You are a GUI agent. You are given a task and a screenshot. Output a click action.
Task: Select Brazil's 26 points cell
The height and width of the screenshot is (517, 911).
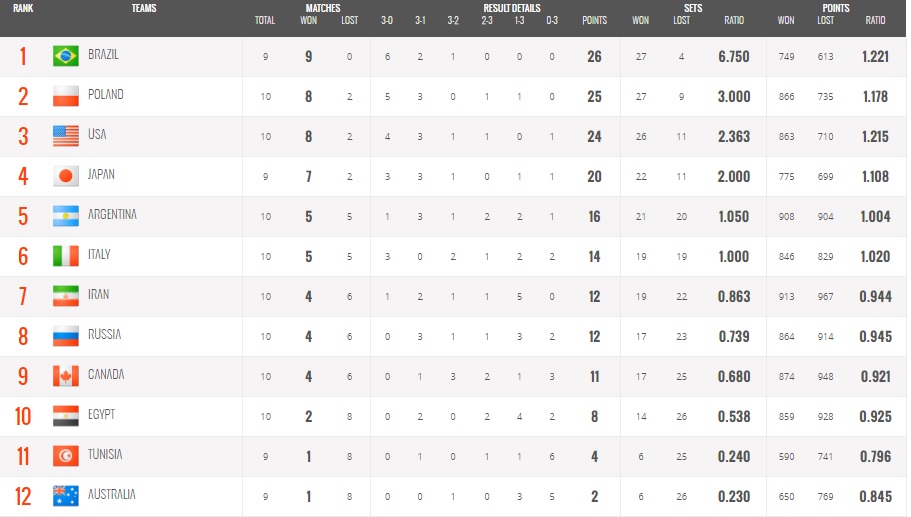(594, 57)
